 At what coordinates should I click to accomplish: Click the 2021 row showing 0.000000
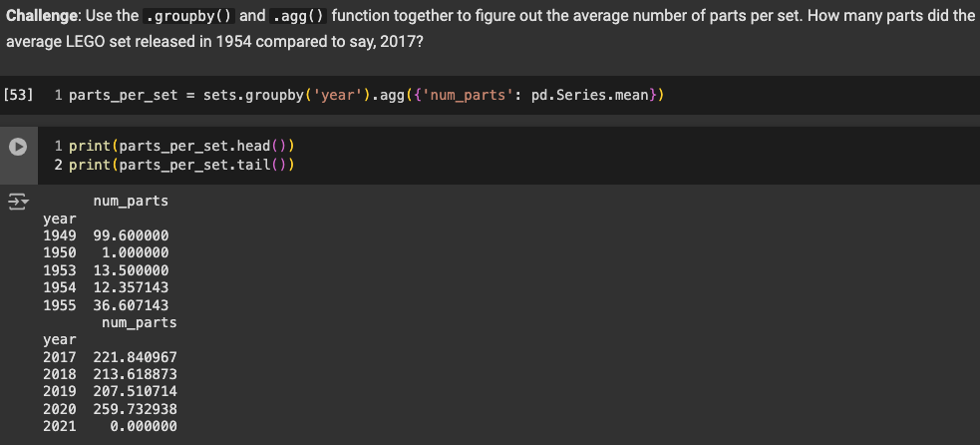[x=110, y=426]
